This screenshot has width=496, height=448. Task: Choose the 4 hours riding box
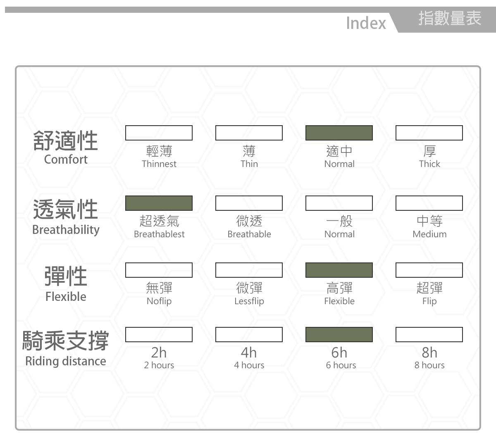pos(249,334)
